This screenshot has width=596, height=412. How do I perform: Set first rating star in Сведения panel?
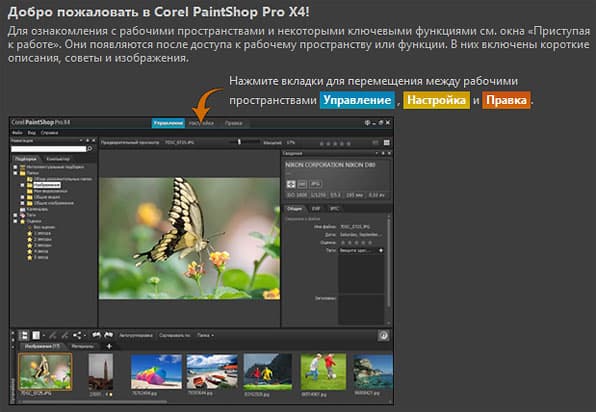click(343, 242)
